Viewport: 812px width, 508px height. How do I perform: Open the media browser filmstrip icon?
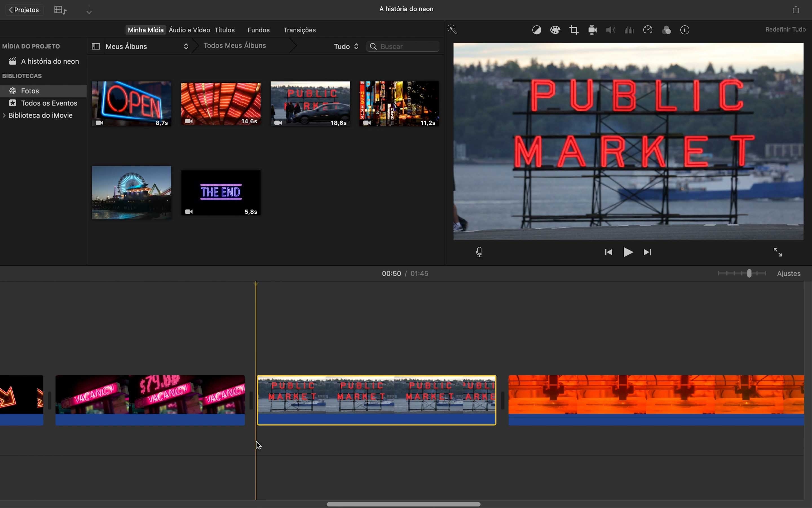click(x=60, y=10)
